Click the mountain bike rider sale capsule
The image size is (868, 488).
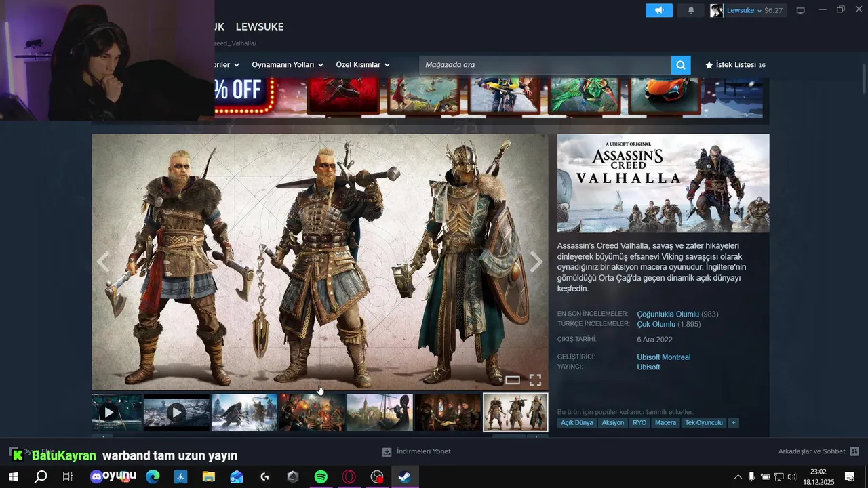pyautogui.click(x=505, y=95)
